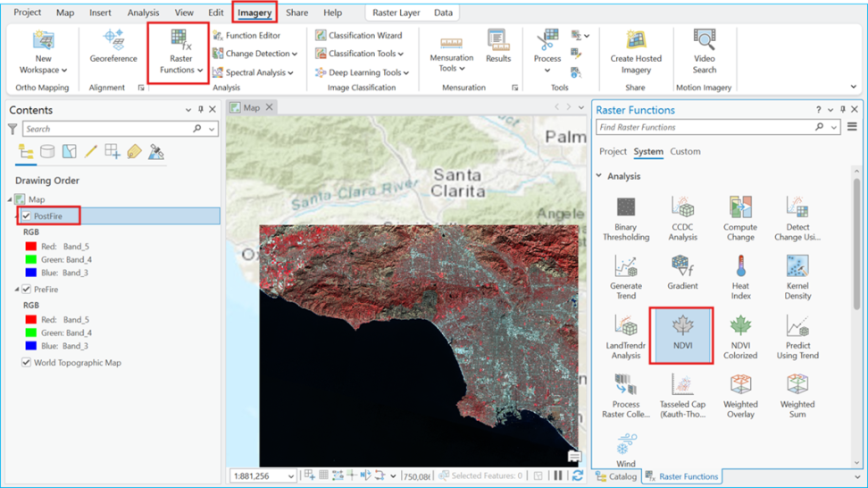Select the LandTrendr Analysis function
This screenshot has height=488, width=868.
[626, 337]
